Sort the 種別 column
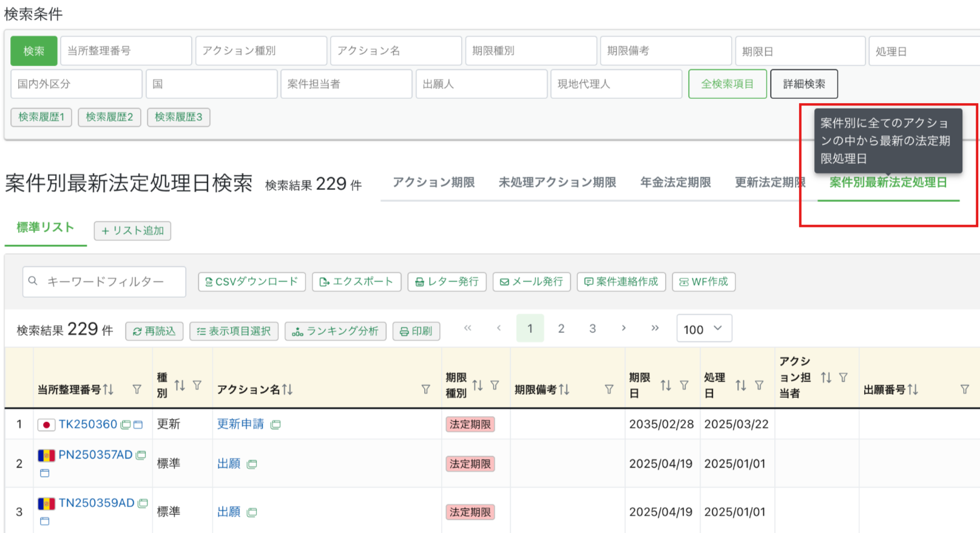980x533 pixels. pos(180,385)
